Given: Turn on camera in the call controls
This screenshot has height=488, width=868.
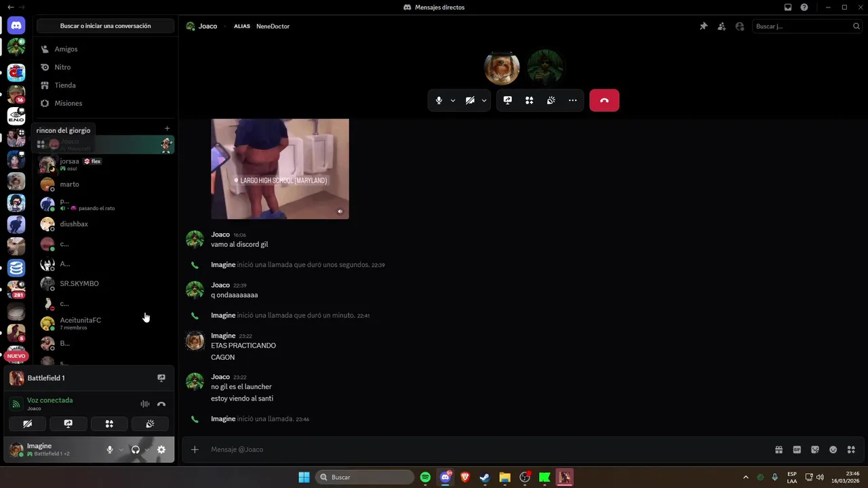Looking at the screenshot, I should (x=470, y=100).
